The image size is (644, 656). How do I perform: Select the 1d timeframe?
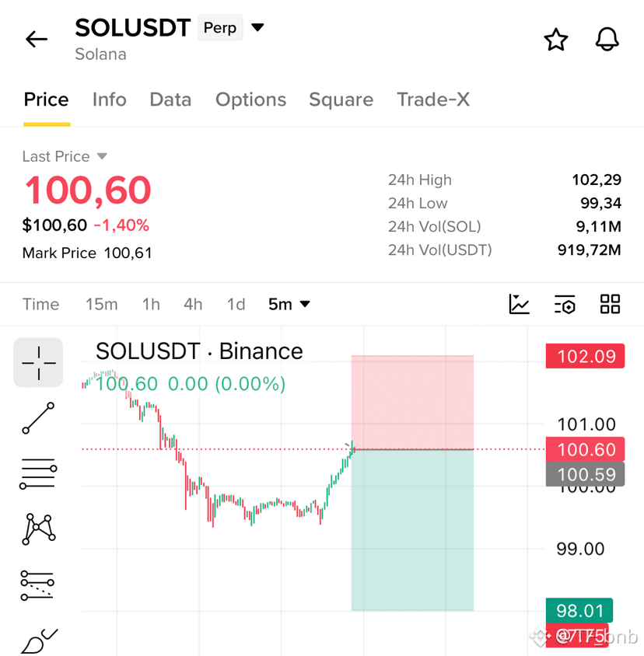pyautogui.click(x=236, y=304)
